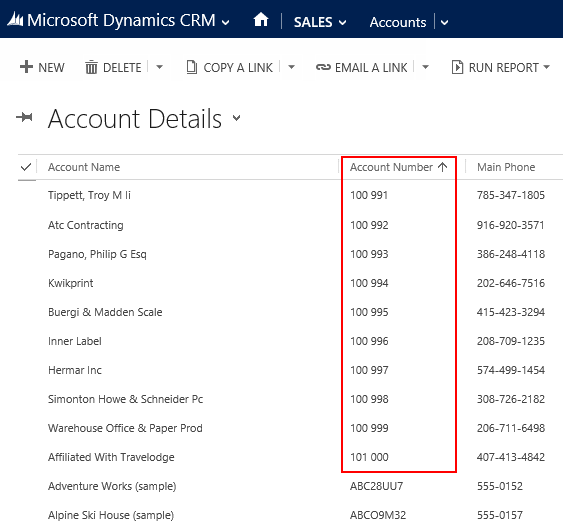The width and height of the screenshot is (563, 530).
Task: Click phone number 555-0157
Action: coord(500,515)
